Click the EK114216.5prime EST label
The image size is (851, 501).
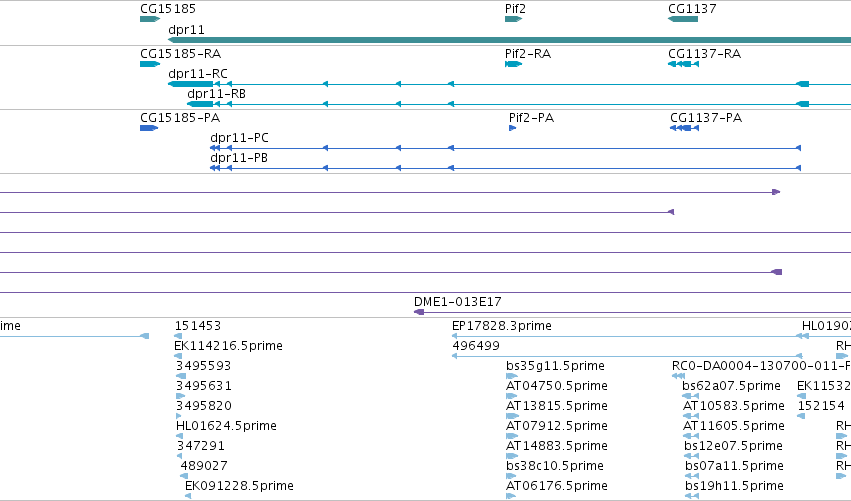coord(228,346)
